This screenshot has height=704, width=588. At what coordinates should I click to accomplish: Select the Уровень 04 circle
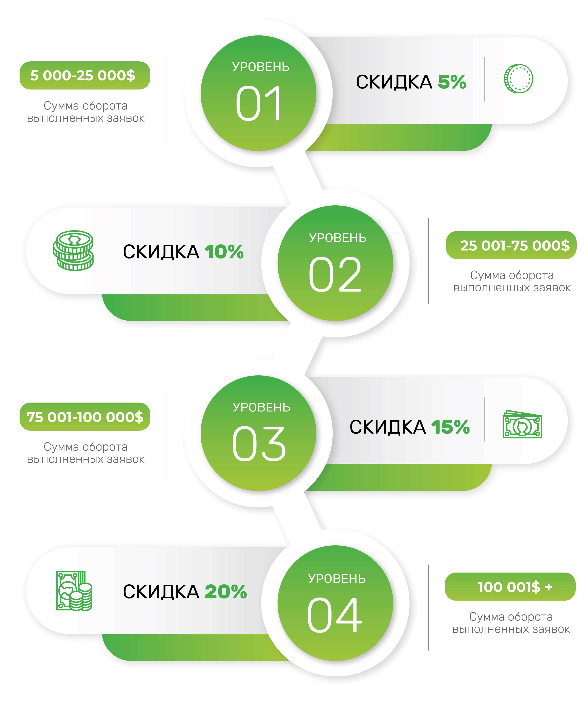click(335, 603)
